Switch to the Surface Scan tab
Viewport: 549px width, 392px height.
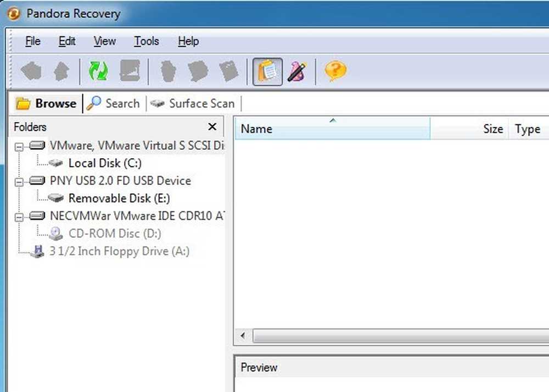point(193,104)
